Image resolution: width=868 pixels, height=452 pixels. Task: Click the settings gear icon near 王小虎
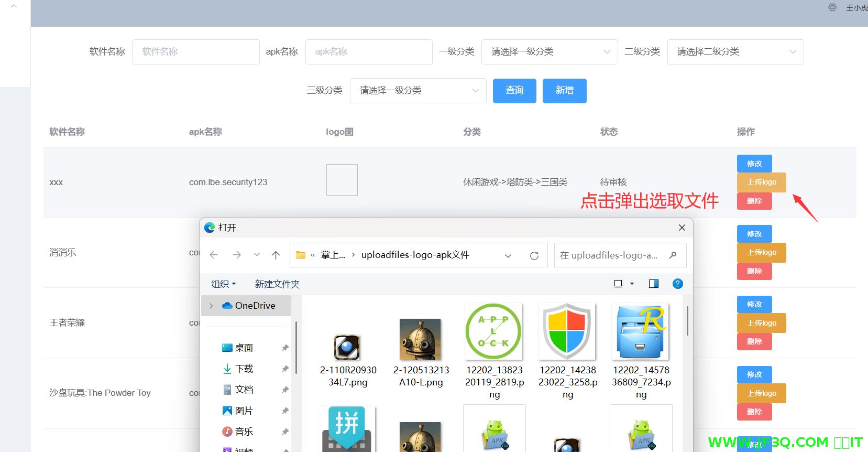point(832,7)
